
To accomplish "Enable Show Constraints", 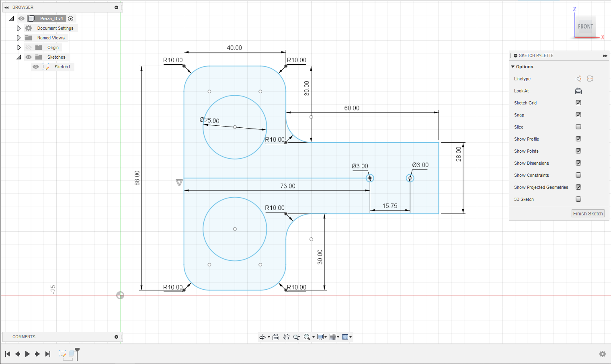I will tap(578, 175).
